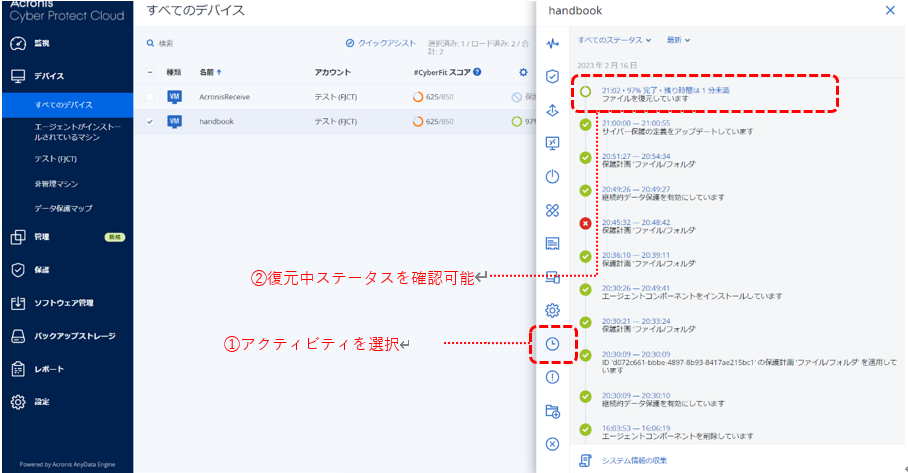
Task: Tick the AcronisReceive row checkbox
Action: pos(150,97)
